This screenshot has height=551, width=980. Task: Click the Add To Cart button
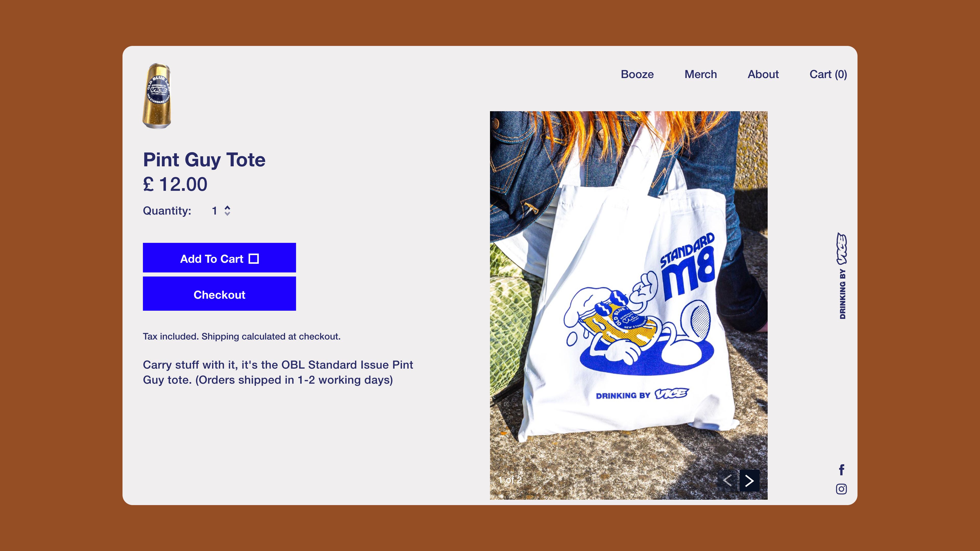[219, 258]
